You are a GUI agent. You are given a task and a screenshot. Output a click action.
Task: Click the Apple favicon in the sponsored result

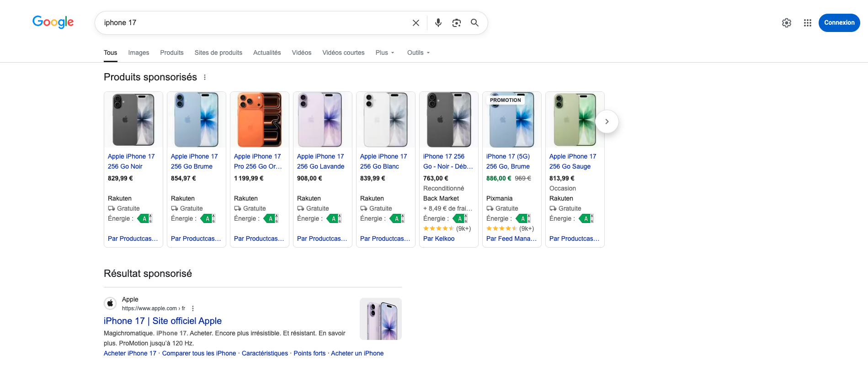click(110, 303)
